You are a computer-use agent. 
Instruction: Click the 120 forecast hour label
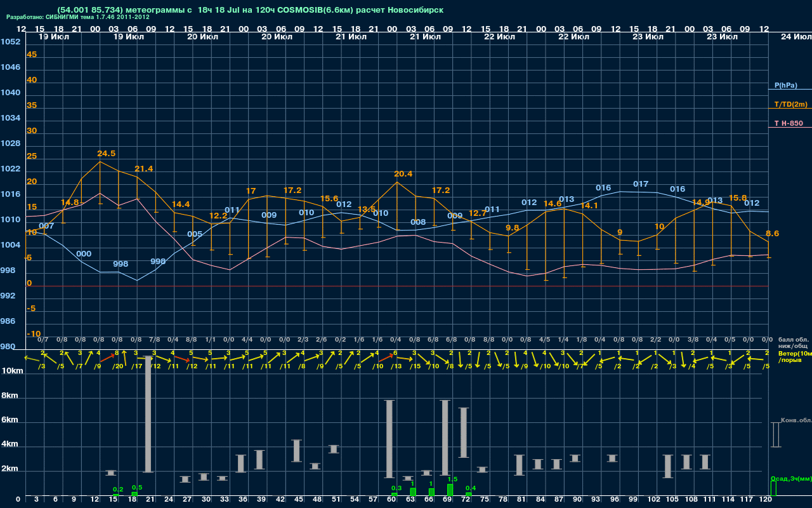pyautogui.click(x=765, y=500)
